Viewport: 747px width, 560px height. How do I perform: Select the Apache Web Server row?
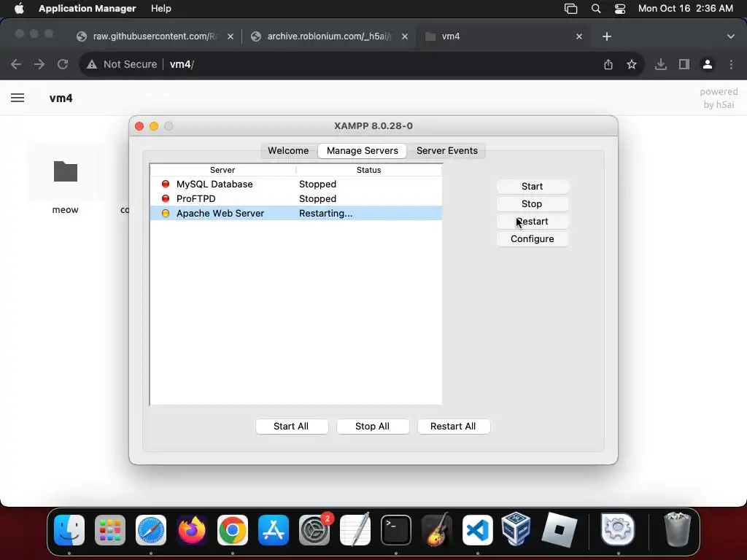pos(296,213)
